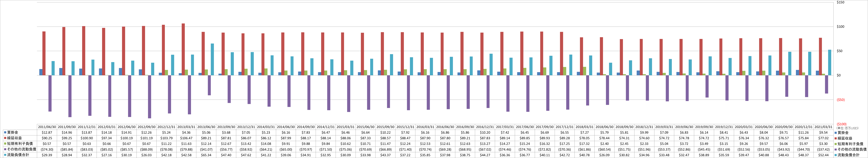Select the $3.68 cell
The image size is (868, 158).
pyautogui.click(x=226, y=132)
